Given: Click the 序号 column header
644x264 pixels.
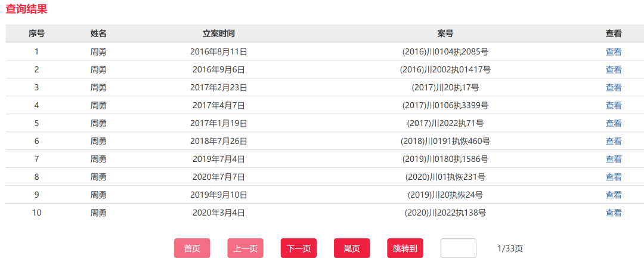Looking at the screenshot, I should coord(36,33).
